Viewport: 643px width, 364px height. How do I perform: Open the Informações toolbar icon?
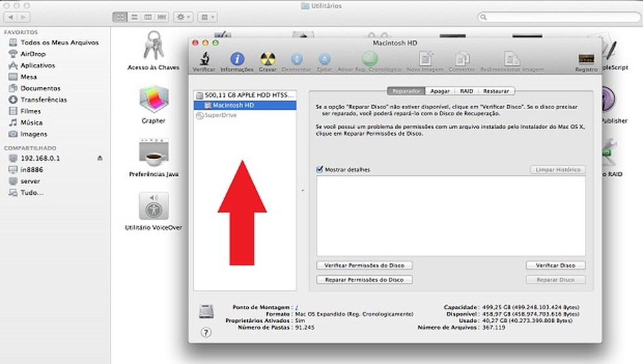coord(237,59)
